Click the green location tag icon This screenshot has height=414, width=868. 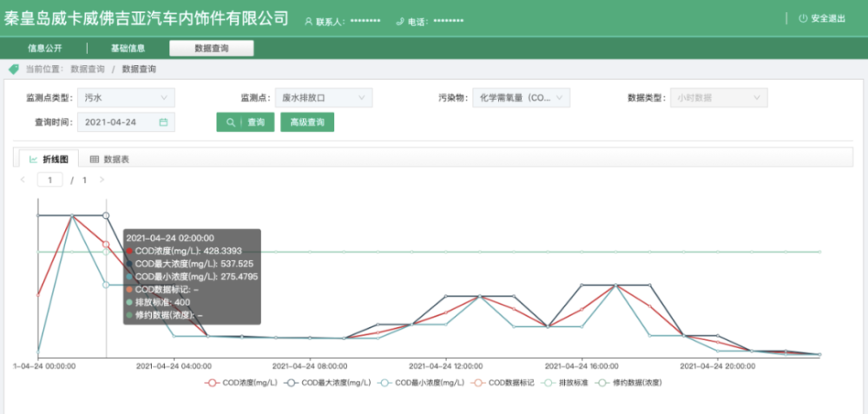[13, 69]
